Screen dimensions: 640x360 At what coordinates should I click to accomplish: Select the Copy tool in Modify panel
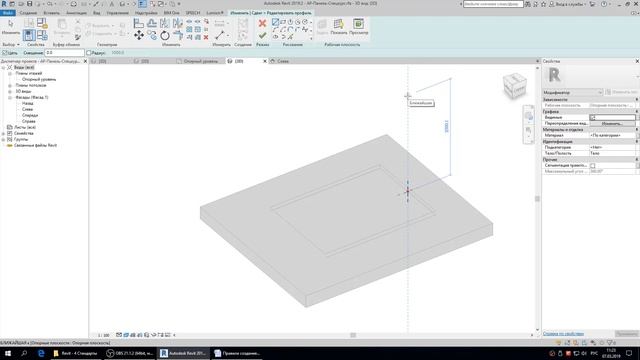(152, 36)
